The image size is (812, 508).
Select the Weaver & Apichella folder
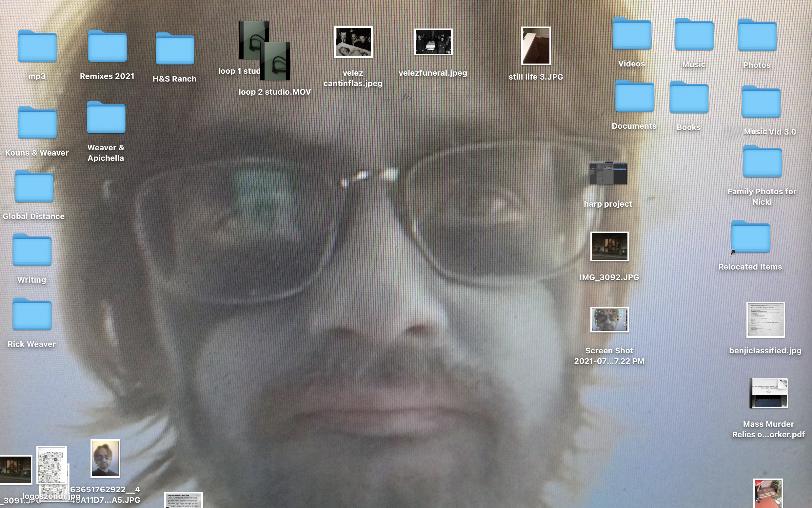tap(106, 118)
